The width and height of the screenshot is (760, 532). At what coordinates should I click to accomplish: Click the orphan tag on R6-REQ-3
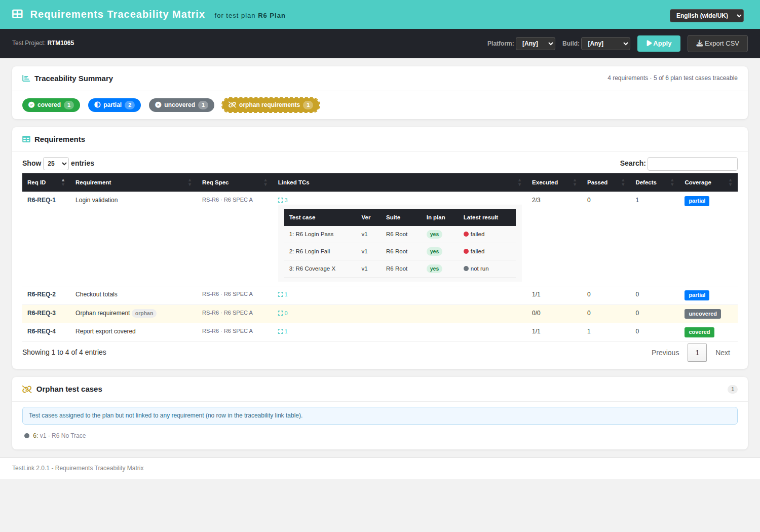point(144,314)
